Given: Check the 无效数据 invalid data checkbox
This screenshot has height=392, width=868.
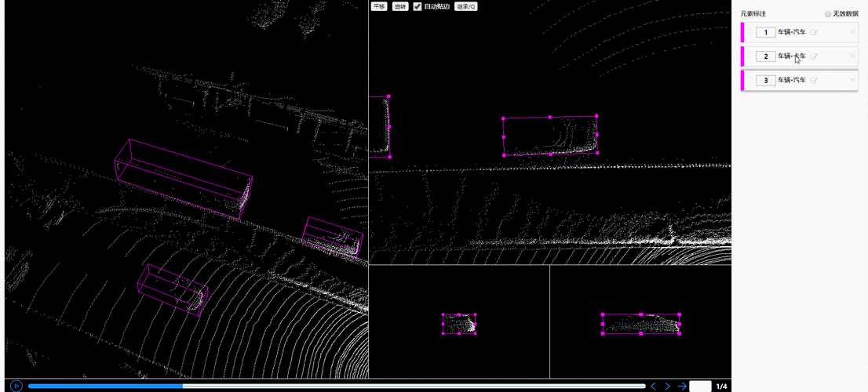Looking at the screenshot, I should click(x=828, y=14).
